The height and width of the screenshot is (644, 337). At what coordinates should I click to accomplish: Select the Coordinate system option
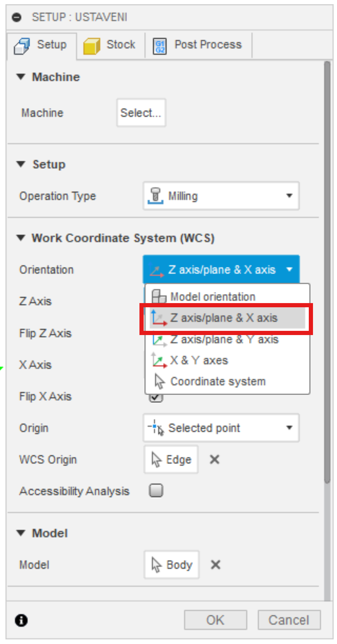pos(217,382)
